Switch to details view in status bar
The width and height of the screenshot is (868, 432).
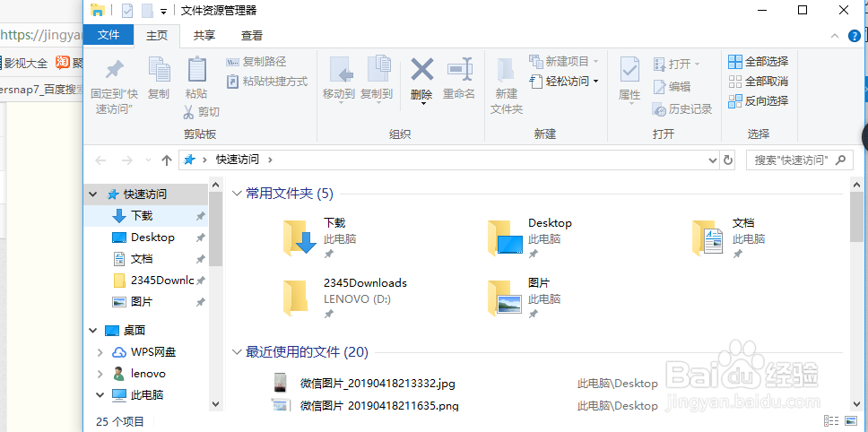pos(829,421)
